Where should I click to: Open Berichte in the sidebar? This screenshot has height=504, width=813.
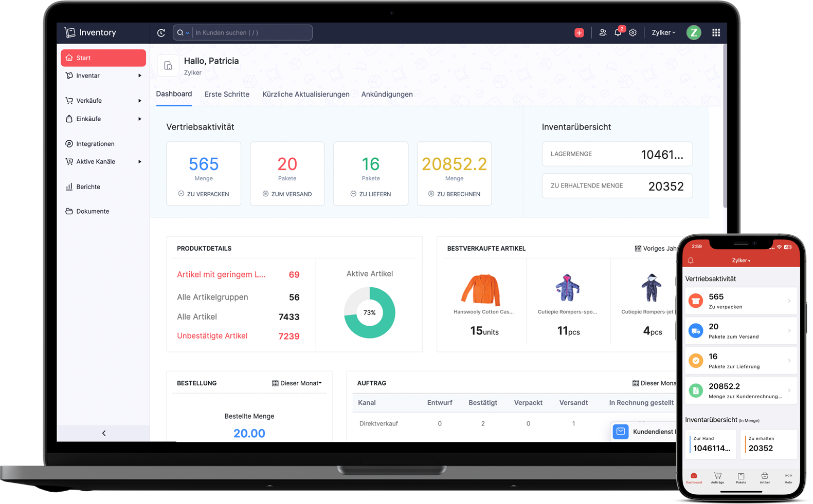[88, 187]
